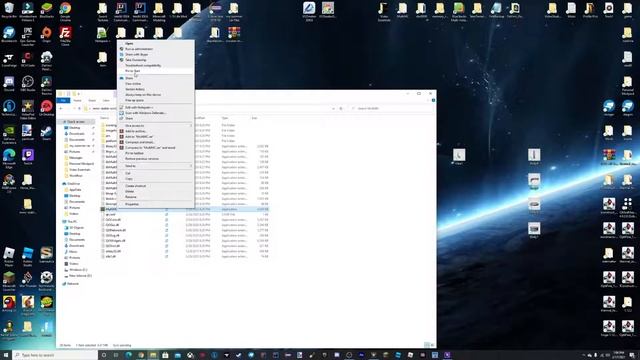Open Roblox Studio desktop shortcut

point(28,256)
